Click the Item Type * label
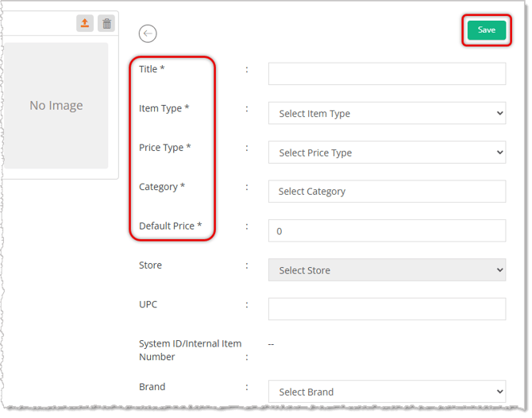This screenshot has height=418, width=532. (164, 108)
